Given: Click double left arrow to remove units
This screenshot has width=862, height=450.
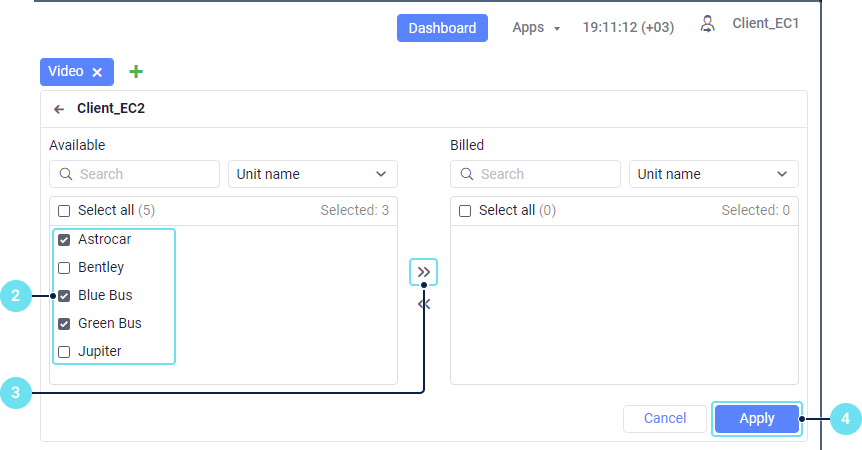Looking at the screenshot, I should pos(424,304).
